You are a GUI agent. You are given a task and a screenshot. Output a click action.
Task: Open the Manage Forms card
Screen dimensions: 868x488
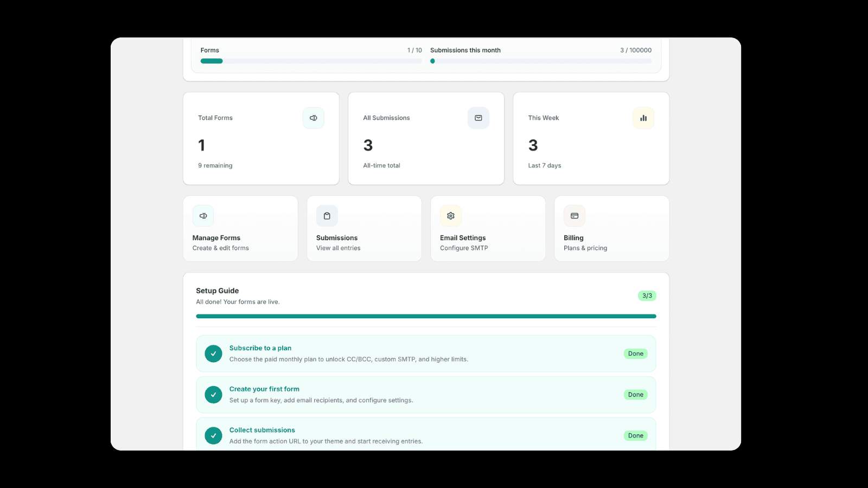[x=240, y=229]
